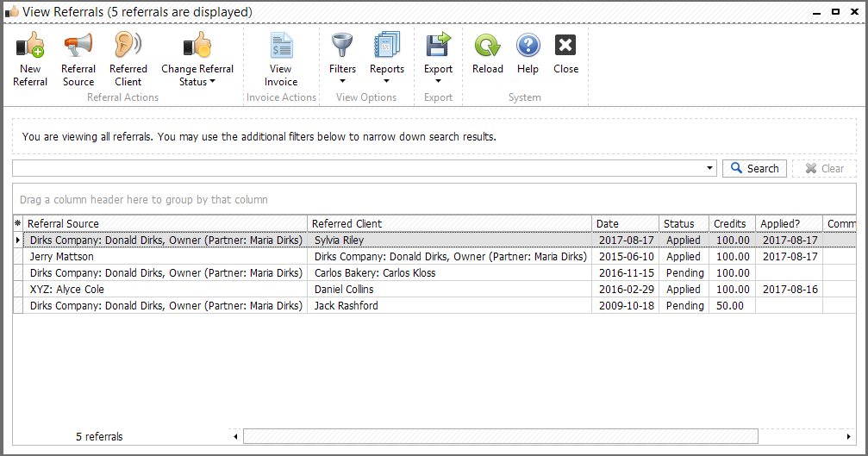Click the Clear button
The height and width of the screenshot is (456, 868).
pos(824,168)
